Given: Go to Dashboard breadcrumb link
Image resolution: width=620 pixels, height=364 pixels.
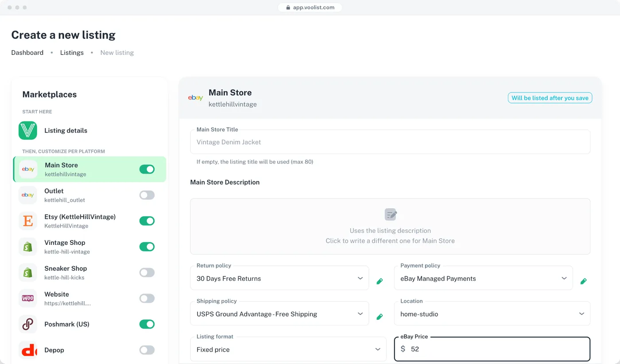Looking at the screenshot, I should click(27, 53).
